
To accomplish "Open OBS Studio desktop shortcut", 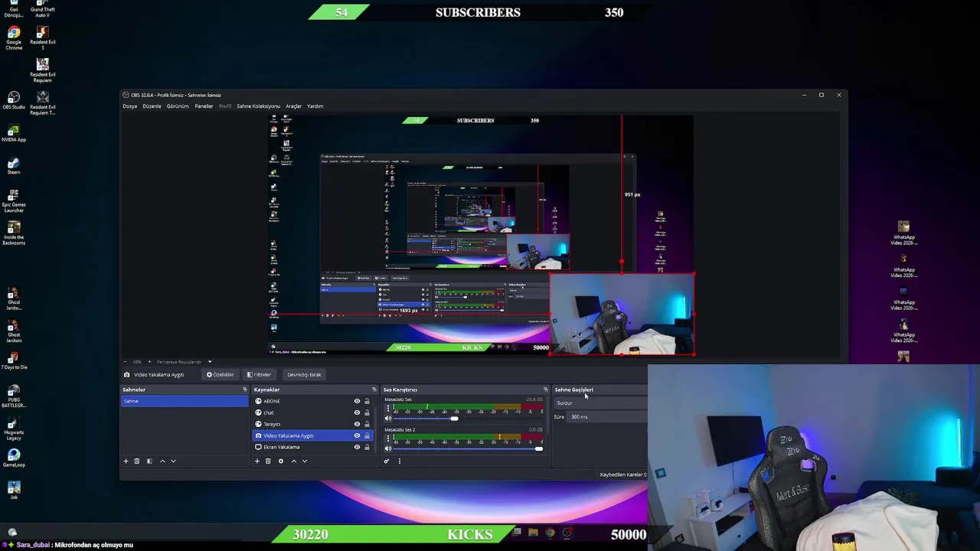I will [14, 101].
